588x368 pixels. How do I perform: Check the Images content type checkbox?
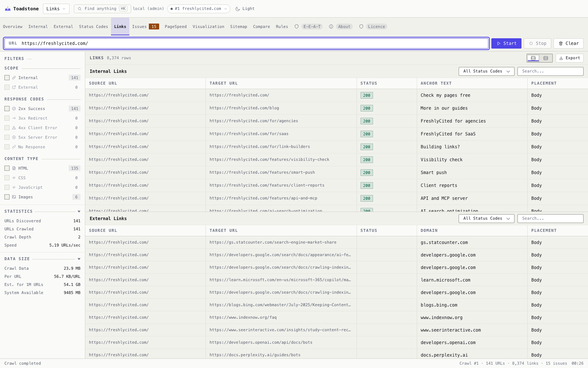7,197
